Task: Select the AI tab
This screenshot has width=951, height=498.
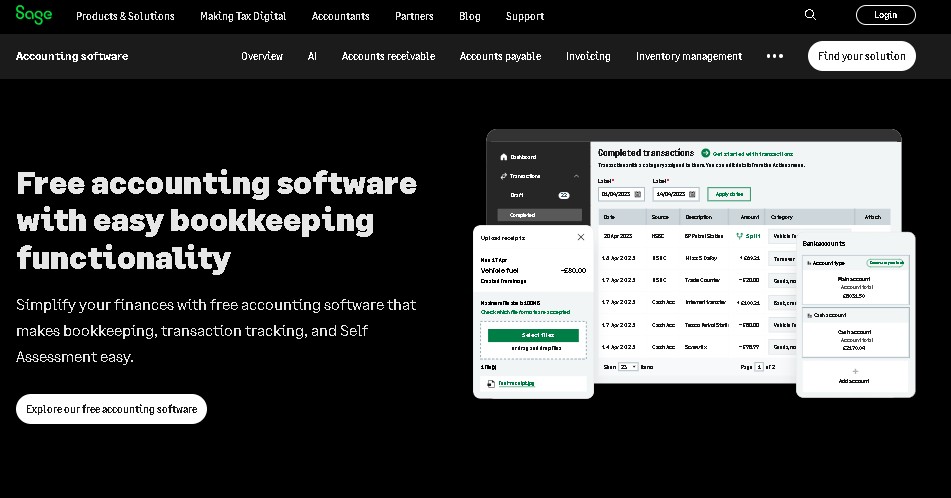Action: 312,56
